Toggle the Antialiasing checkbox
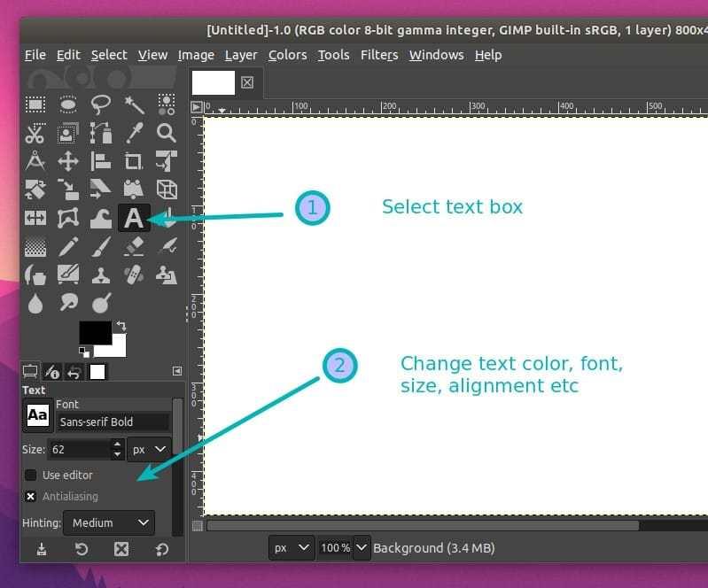The width and height of the screenshot is (708, 588). (31, 497)
